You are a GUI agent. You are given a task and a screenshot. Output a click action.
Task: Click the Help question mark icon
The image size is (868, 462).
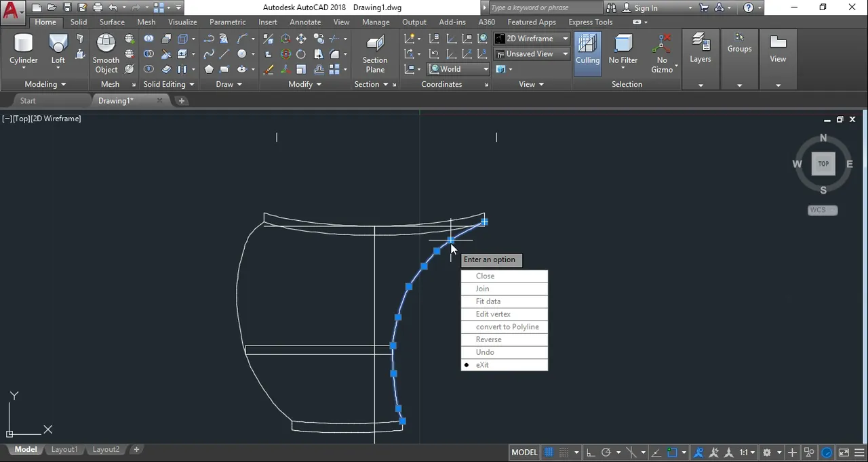748,8
